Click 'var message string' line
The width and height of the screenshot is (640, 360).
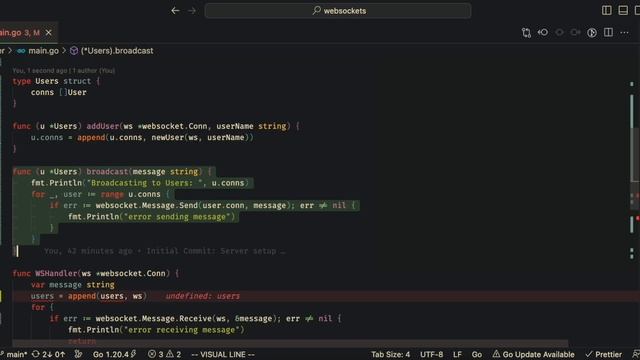point(73,284)
